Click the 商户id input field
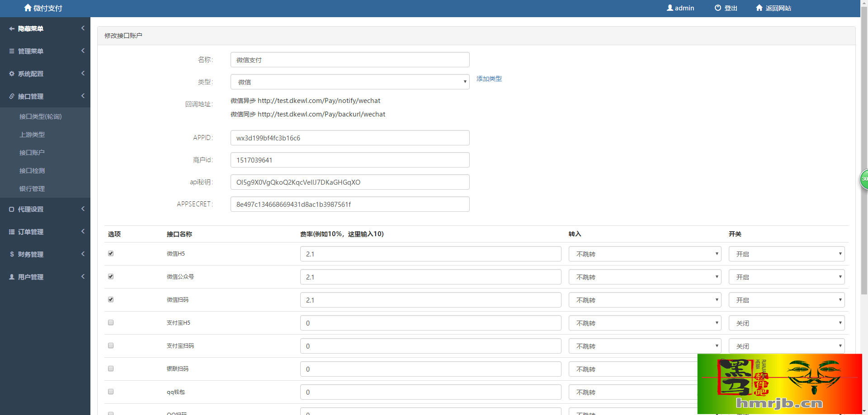The height and width of the screenshot is (415, 868). (350, 160)
